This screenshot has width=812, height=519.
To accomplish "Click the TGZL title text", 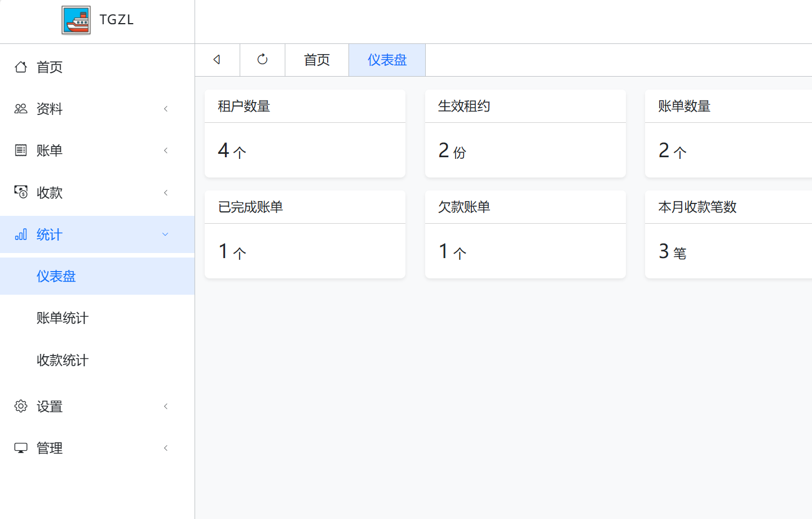I will click(117, 20).
